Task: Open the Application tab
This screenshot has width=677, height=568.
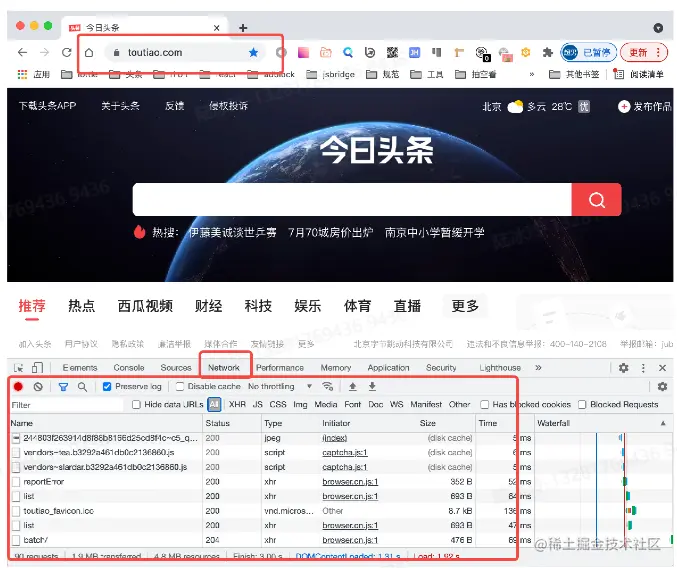Action: (388, 368)
